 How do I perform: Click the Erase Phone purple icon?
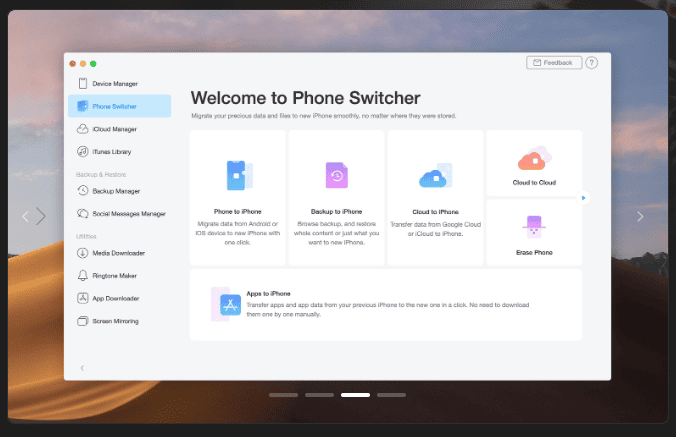tap(534, 227)
